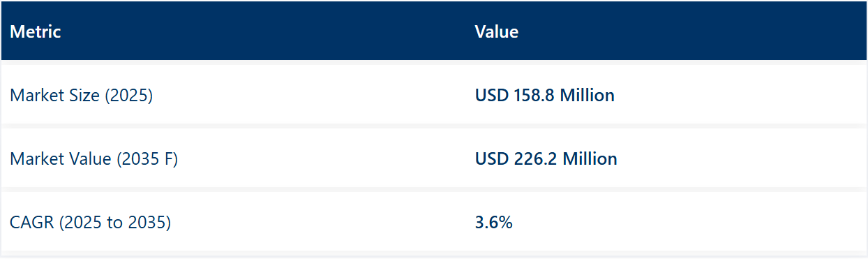Viewport: 868px width, 259px height.
Task: Select the 3.6% CAGR value
Action: point(494,223)
